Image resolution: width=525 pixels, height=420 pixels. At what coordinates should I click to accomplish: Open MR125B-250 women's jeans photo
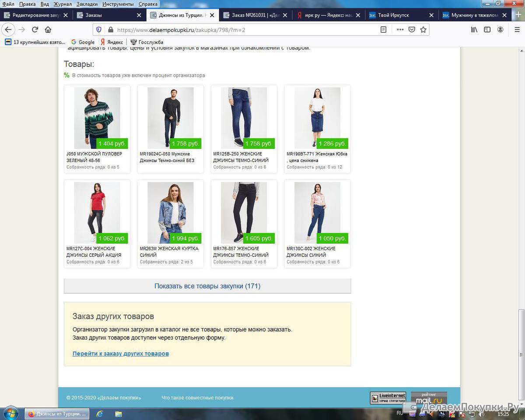(x=244, y=118)
